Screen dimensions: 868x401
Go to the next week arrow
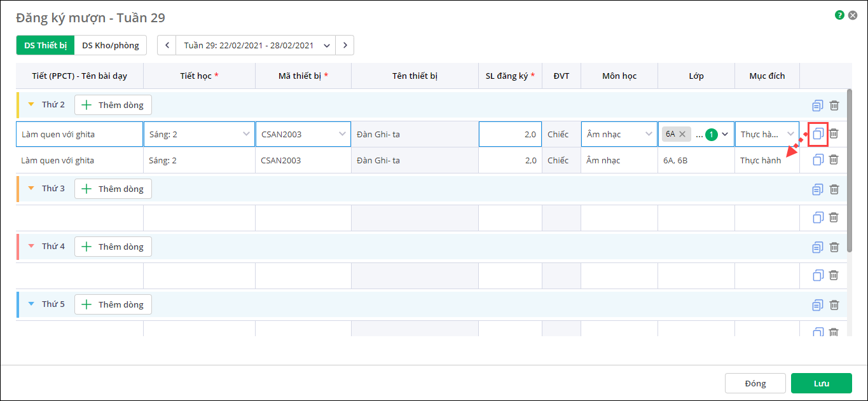pyautogui.click(x=345, y=46)
